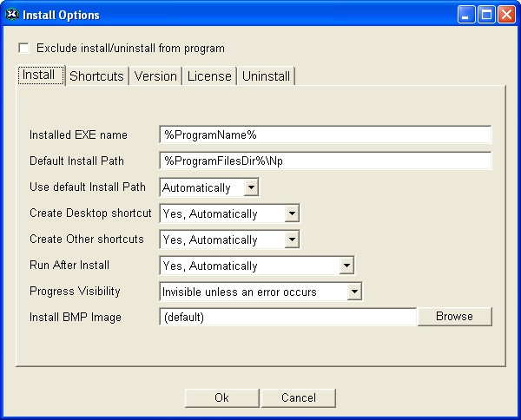Minimize the Install Options window
The width and height of the screenshot is (521, 420).
(x=465, y=15)
